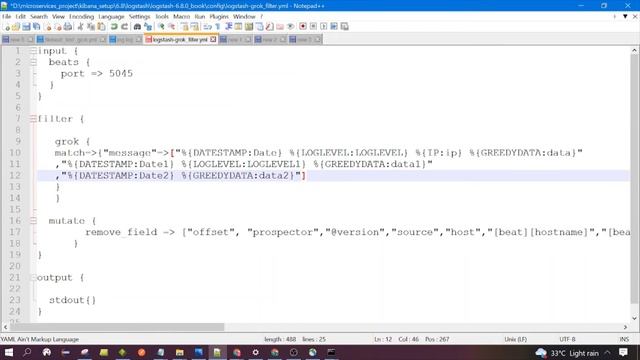Open the Encoding menu

coord(82,17)
